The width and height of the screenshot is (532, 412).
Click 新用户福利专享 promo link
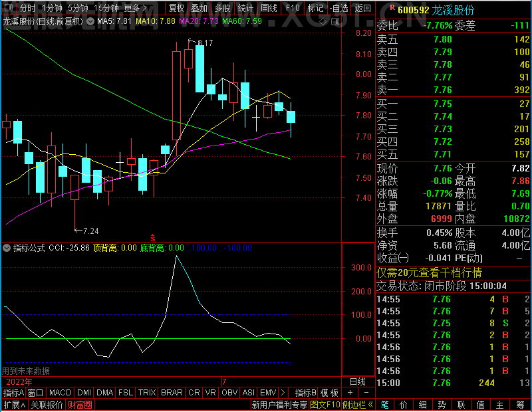(x=279, y=405)
